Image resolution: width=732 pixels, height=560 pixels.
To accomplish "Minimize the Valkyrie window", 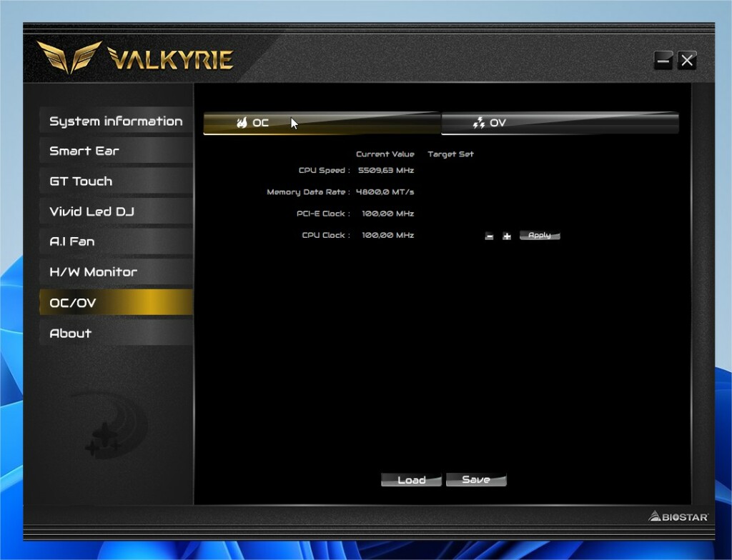I will point(663,60).
